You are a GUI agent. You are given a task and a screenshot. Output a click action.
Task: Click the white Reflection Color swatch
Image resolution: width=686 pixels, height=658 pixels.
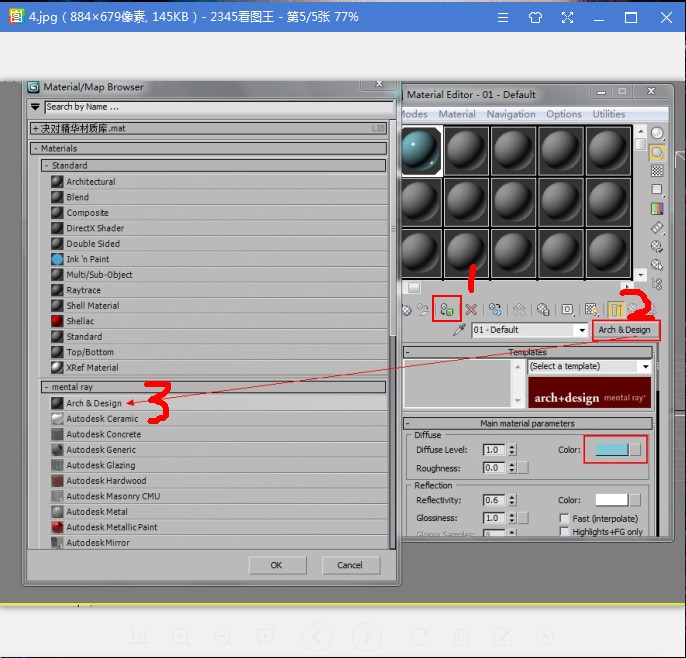point(612,500)
